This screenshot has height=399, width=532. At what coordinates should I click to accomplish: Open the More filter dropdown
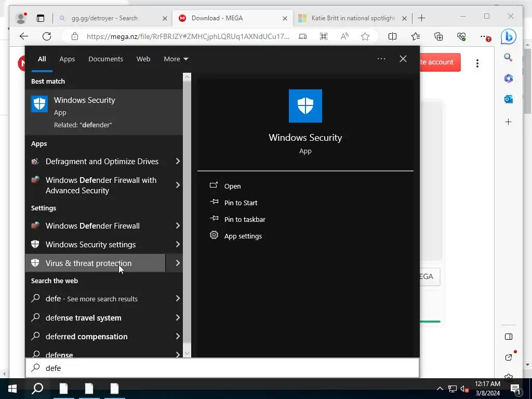click(176, 59)
